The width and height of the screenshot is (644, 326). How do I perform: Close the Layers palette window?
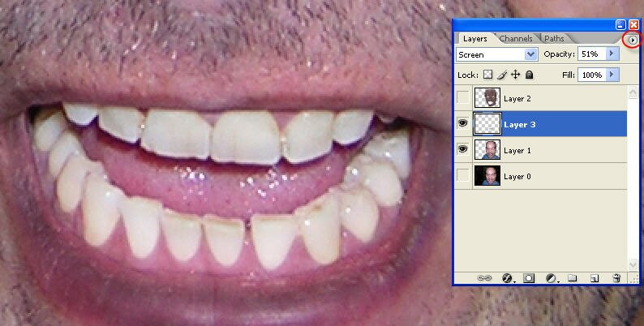point(633,25)
